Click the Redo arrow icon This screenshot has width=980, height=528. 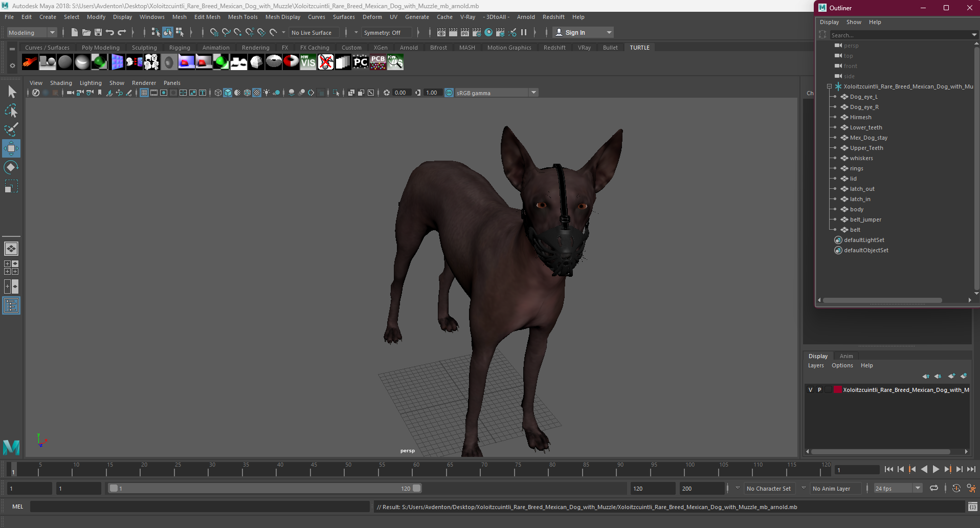(x=122, y=32)
